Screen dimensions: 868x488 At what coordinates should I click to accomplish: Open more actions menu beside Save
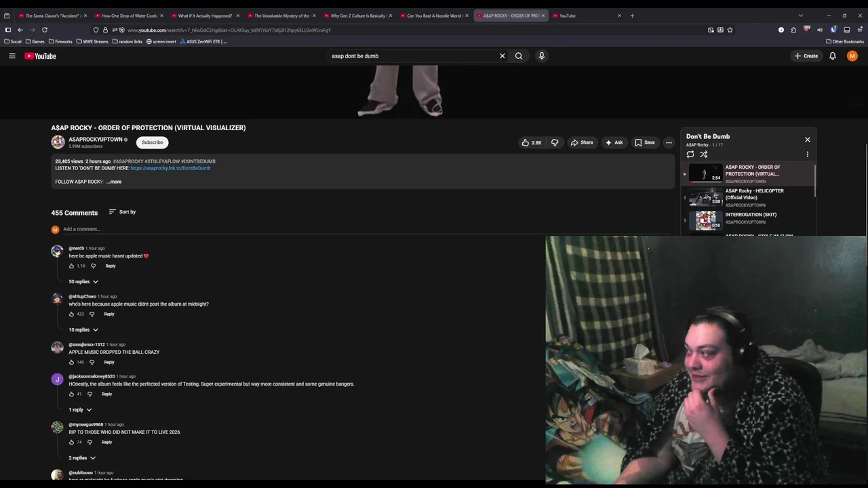pyautogui.click(x=669, y=142)
